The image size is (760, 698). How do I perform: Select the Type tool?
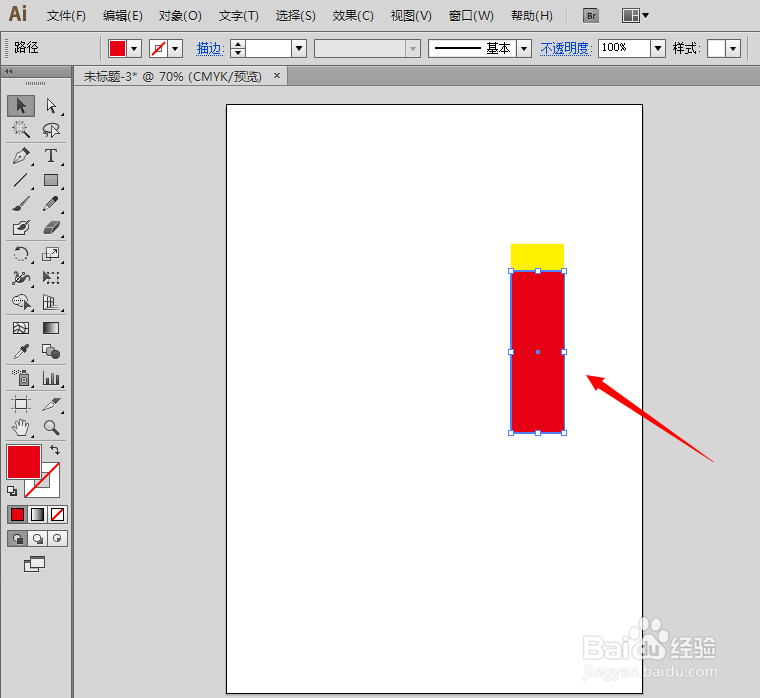click(51, 156)
